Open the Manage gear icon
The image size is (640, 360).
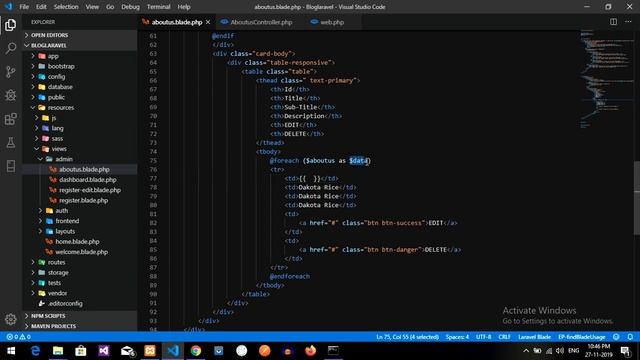click(x=11, y=319)
